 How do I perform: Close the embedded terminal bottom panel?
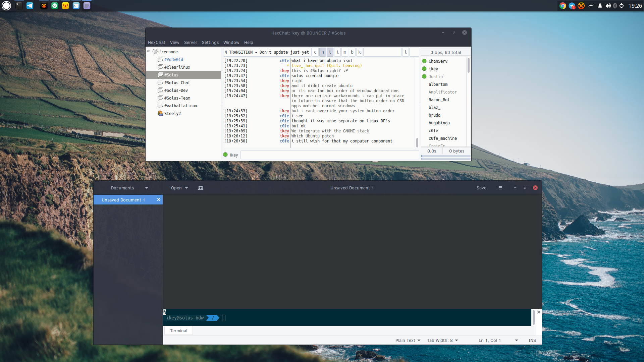(x=539, y=312)
